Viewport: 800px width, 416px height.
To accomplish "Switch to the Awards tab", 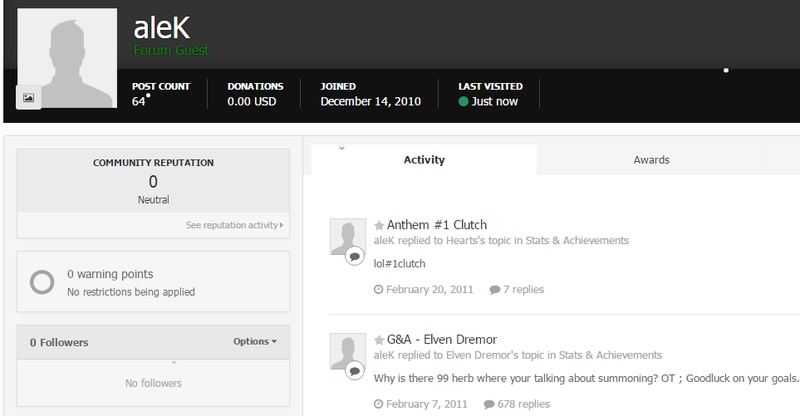I will [651, 160].
